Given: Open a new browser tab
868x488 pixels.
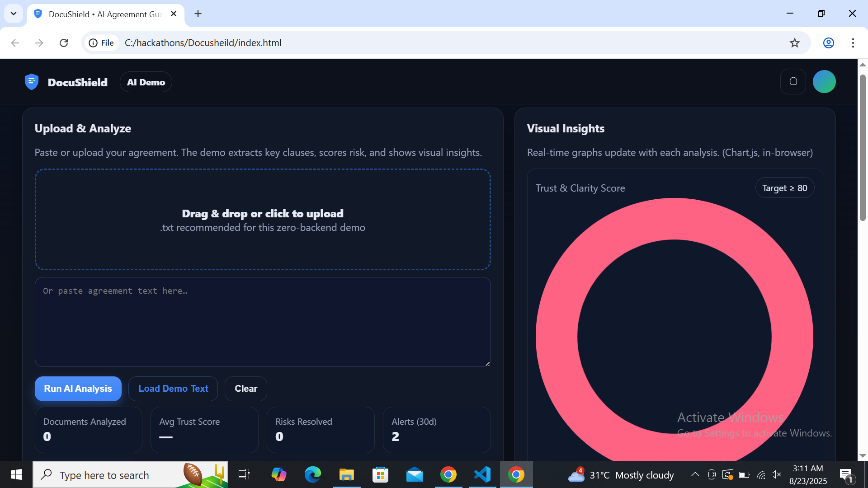Looking at the screenshot, I should [x=198, y=14].
